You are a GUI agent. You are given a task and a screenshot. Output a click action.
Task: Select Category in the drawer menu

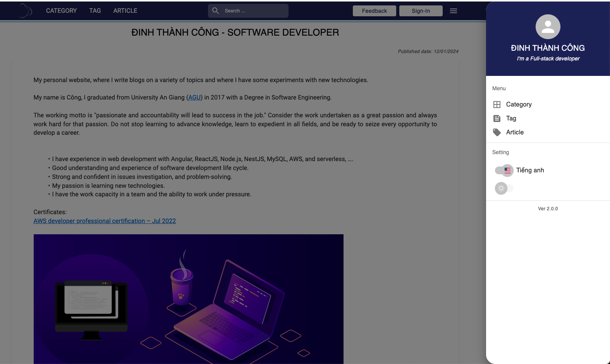[x=548, y=105]
